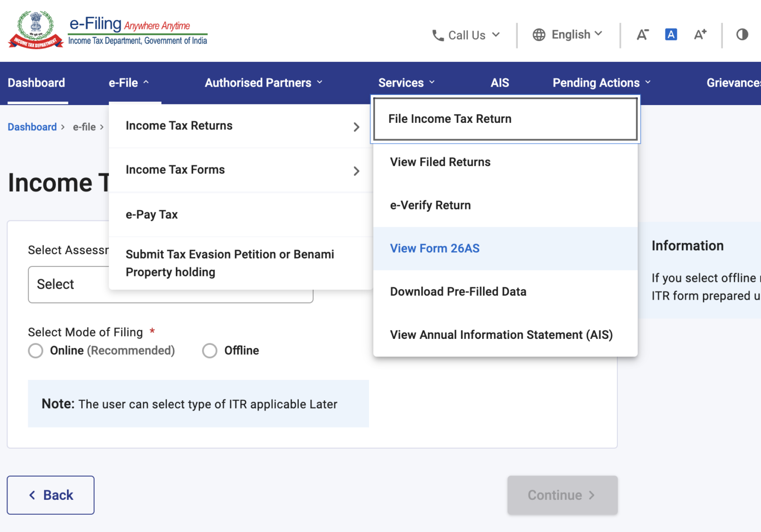Decrease font size with A- icon
The image size is (761, 532).
(643, 35)
